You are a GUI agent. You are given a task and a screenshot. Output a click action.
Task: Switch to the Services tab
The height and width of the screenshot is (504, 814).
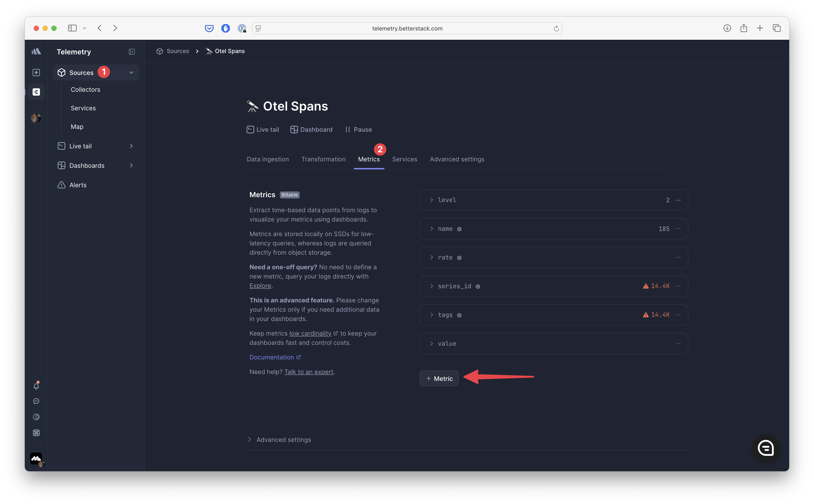tap(405, 159)
